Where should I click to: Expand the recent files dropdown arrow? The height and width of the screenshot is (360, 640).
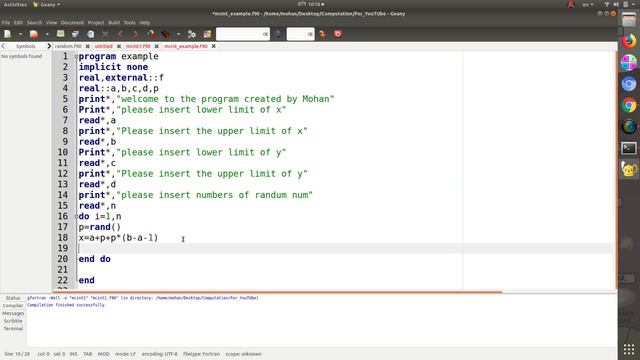(47, 34)
